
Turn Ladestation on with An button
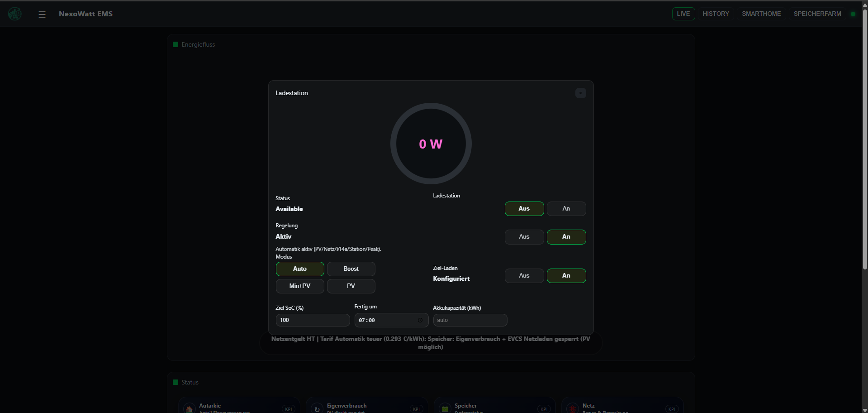click(566, 209)
